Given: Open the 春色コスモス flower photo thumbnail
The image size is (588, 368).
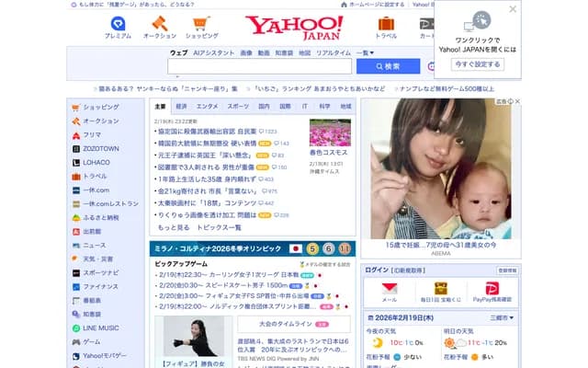Looking at the screenshot, I should point(330,133).
